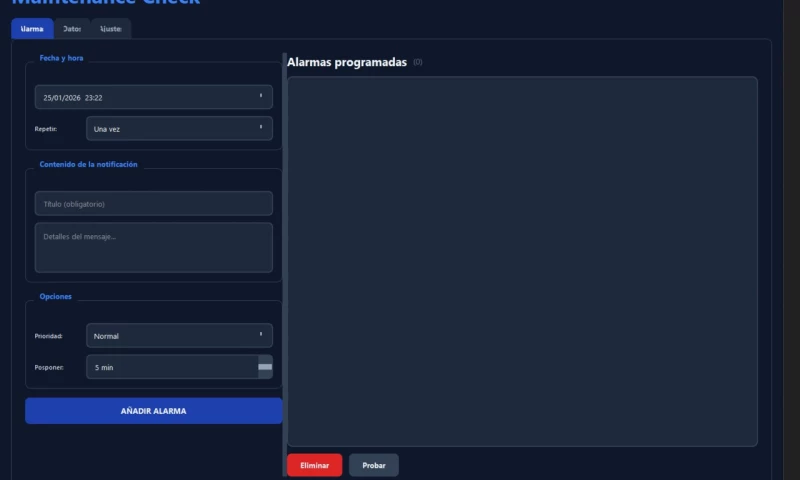Click the vertical scrollbar beside the form panel
Viewport: 800px width, 480px height.
pos(285,265)
